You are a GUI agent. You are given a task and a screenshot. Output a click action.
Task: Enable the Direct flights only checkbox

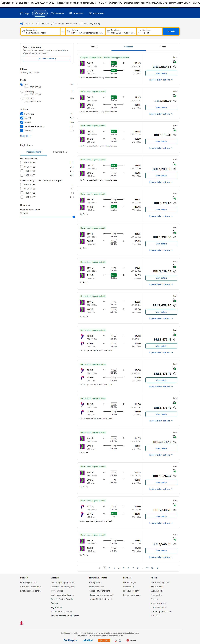[x=81, y=24]
